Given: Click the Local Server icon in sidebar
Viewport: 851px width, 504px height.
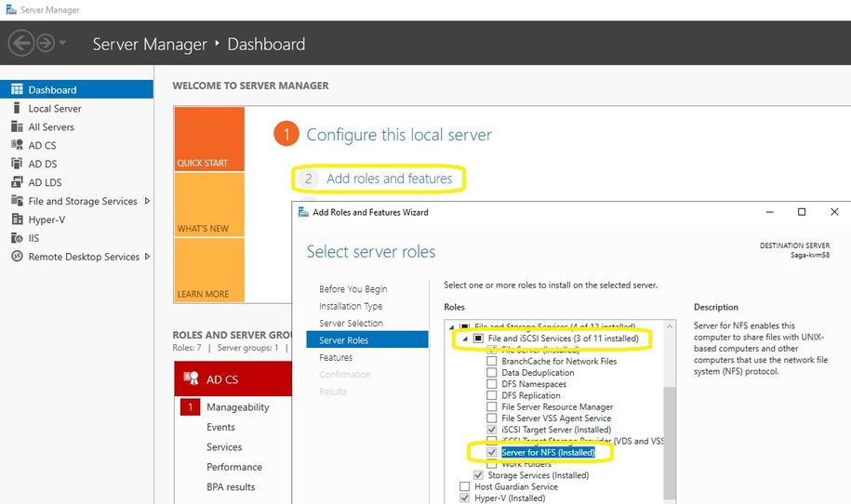Looking at the screenshot, I should (x=17, y=108).
